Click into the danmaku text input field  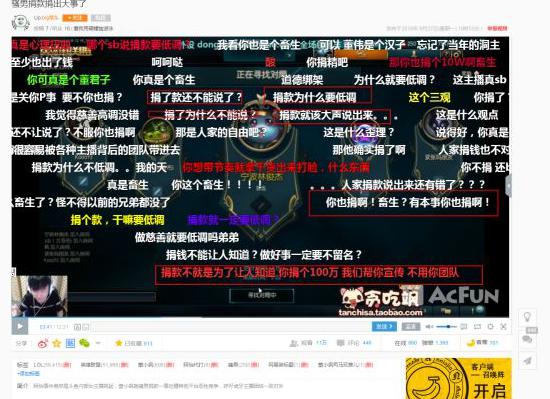pyautogui.click(x=232, y=327)
